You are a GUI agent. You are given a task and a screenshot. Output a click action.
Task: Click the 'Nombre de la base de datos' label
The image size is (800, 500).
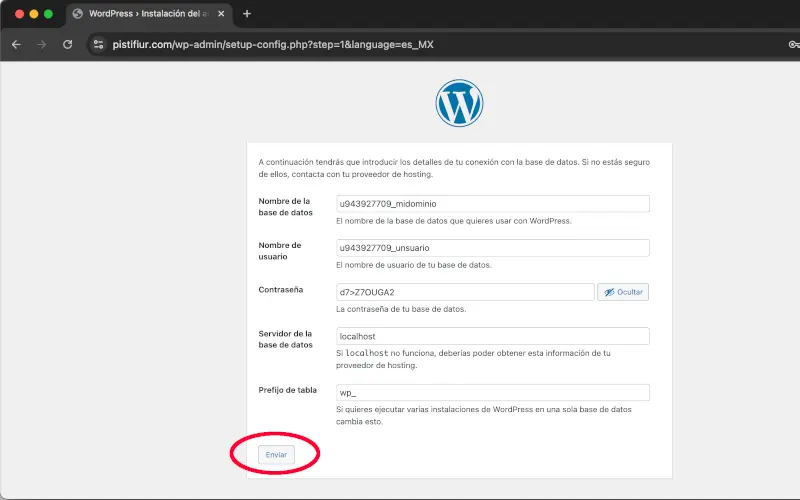(285, 207)
